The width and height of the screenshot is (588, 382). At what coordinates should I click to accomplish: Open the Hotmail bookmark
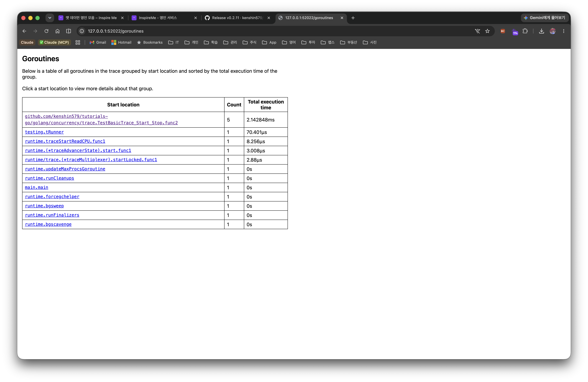click(x=121, y=42)
